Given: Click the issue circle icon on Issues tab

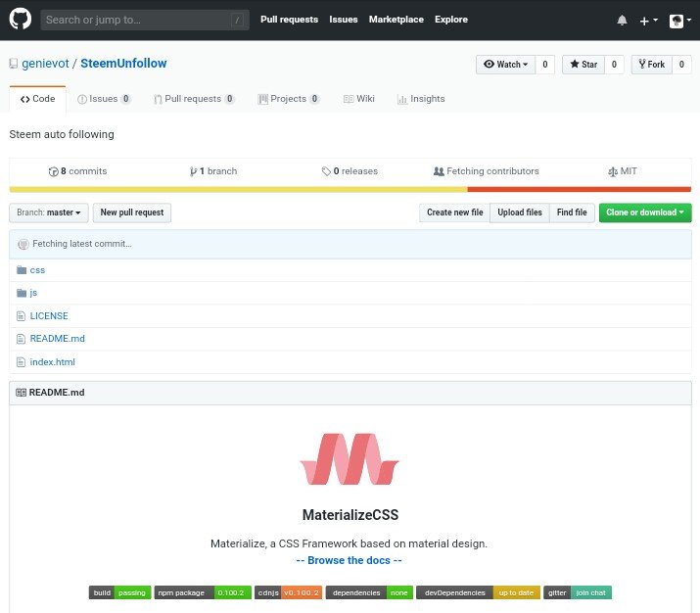Looking at the screenshot, I should click(81, 99).
